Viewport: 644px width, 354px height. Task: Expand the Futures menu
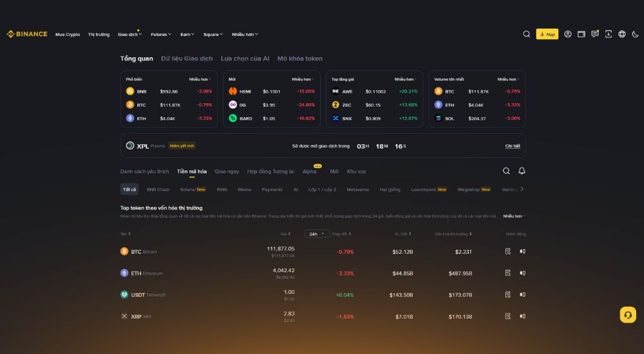point(160,35)
